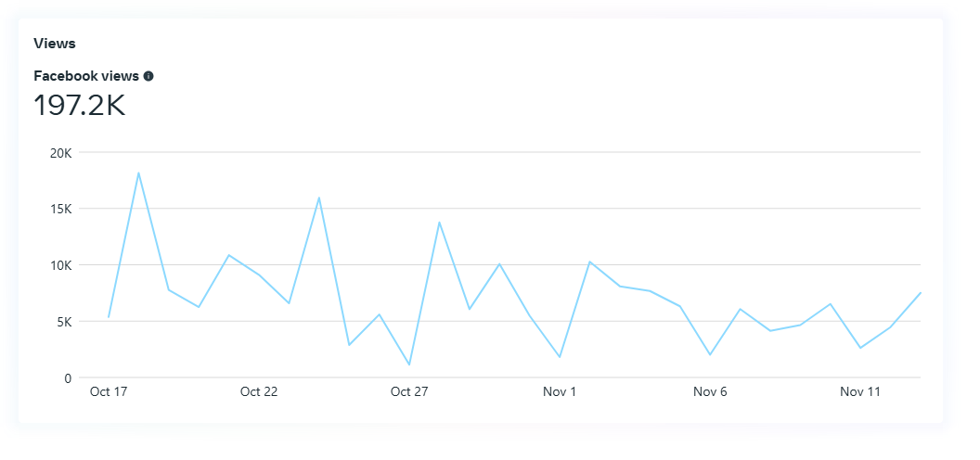This screenshot has width=980, height=460.
Task: Click the Oct 27 date label
Action: [409, 392]
